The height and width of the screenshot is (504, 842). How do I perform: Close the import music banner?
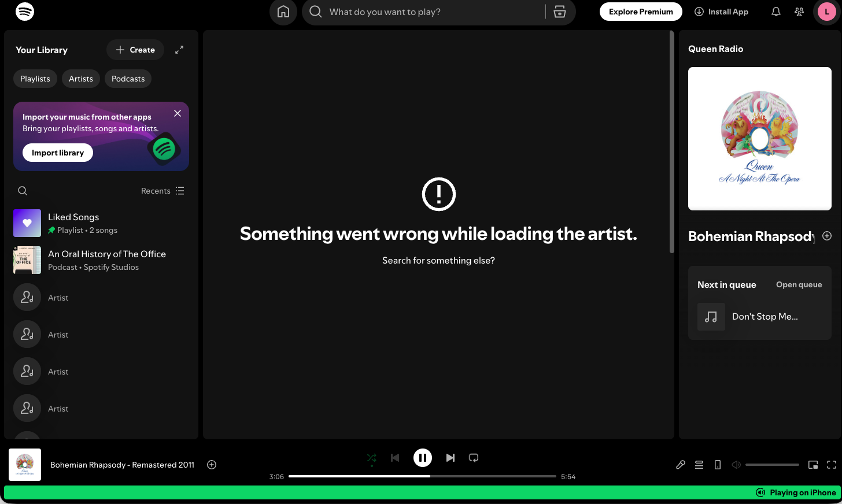(x=178, y=113)
